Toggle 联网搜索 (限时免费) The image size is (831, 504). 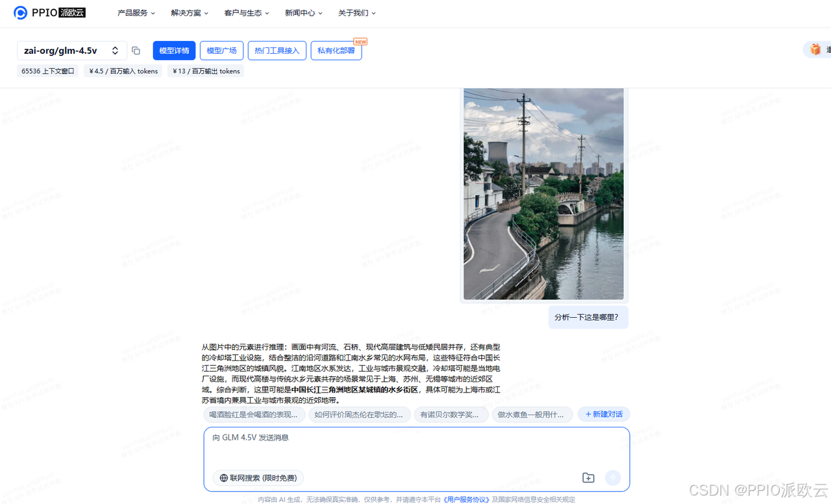(258, 478)
